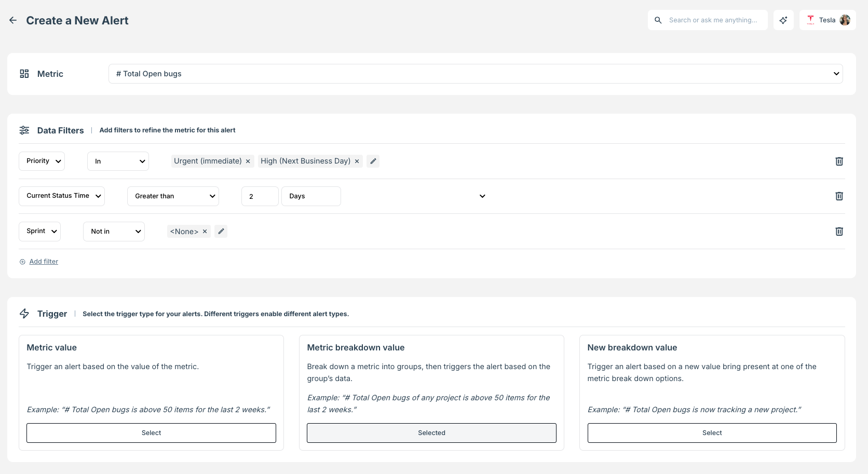The image size is (868, 474).
Task: Delete the Priority filter with the trash icon
Action: [839, 161]
